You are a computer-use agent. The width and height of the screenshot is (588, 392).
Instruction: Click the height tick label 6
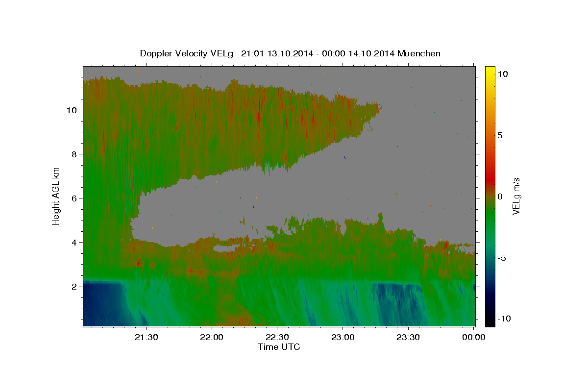74,198
